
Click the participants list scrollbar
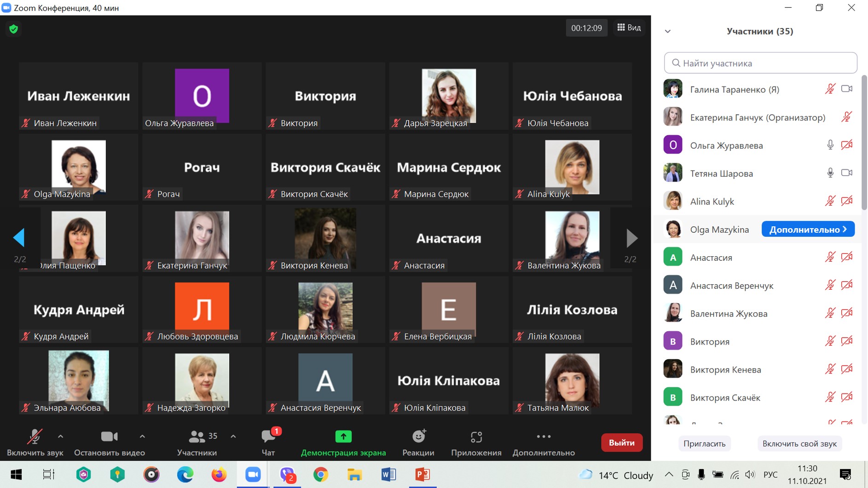coord(864,143)
